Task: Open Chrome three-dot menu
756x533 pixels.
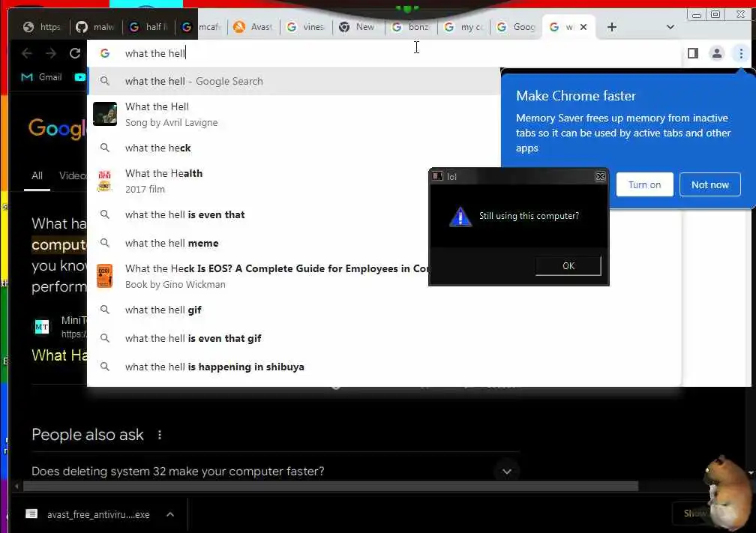Action: (x=741, y=53)
